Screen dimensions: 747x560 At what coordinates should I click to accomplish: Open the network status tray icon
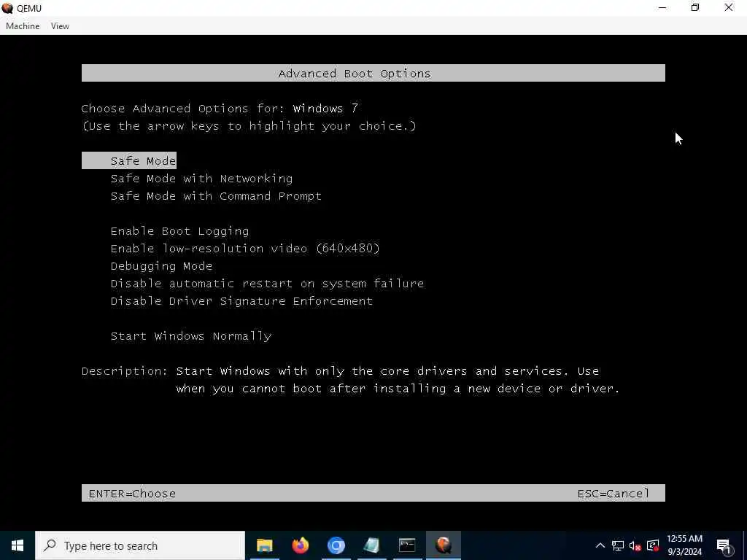(x=618, y=545)
